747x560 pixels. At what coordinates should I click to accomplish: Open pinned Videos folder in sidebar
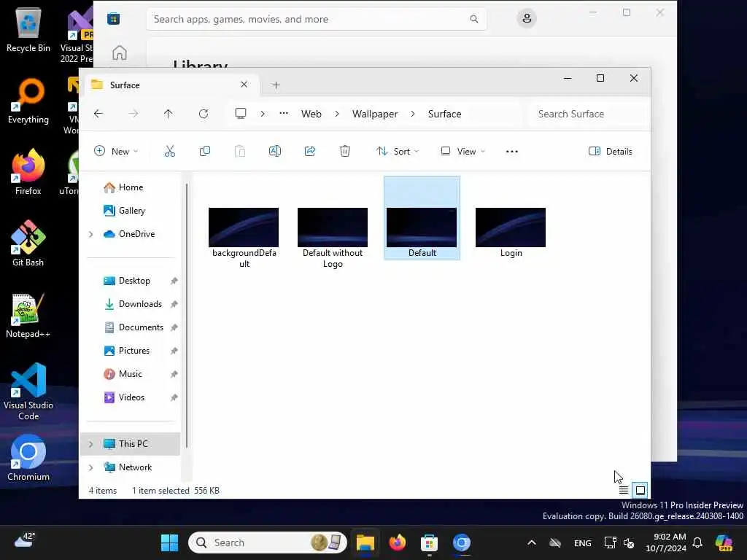click(x=131, y=397)
